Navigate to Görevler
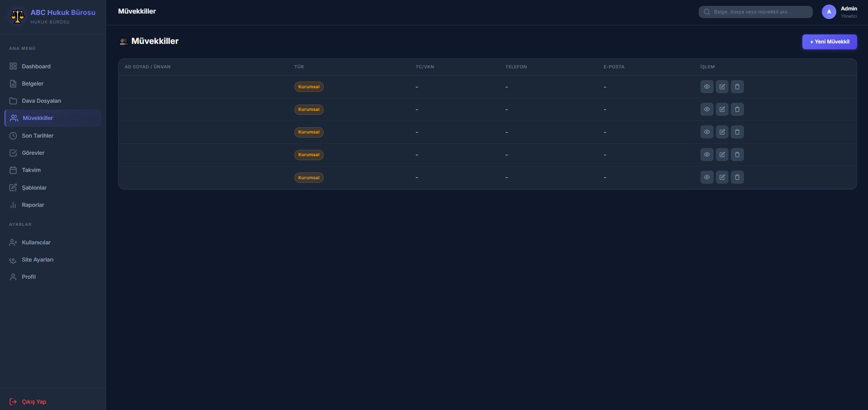 (53, 153)
